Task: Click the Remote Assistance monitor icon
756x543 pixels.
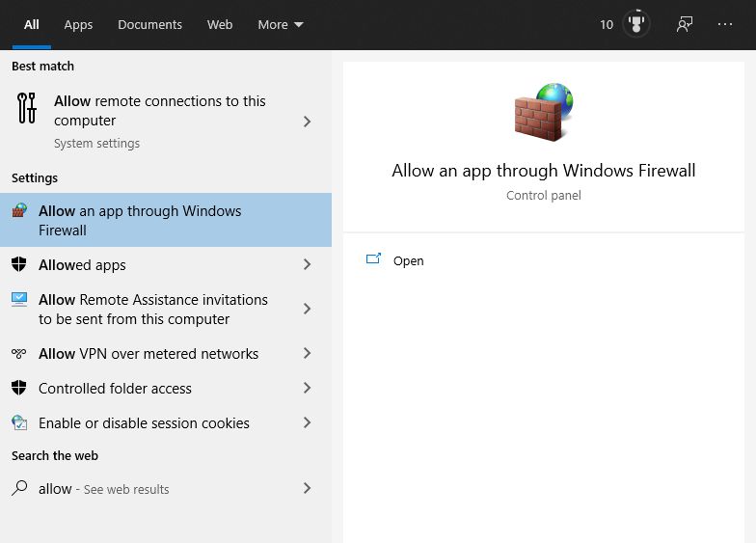Action: (x=19, y=299)
